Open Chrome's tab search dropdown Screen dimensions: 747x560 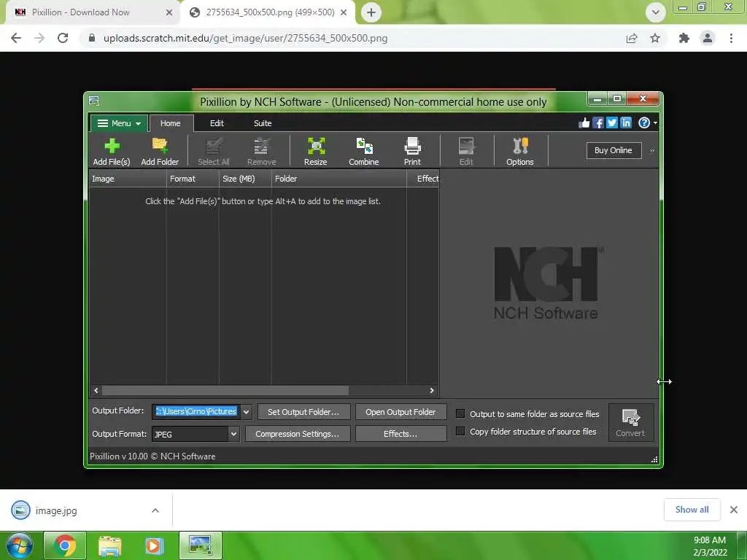coord(656,12)
